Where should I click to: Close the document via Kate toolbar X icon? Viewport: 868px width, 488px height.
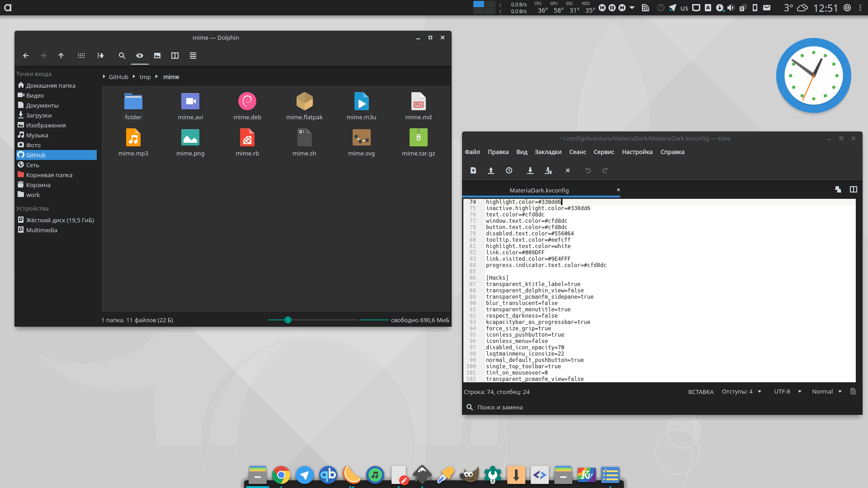click(x=568, y=170)
